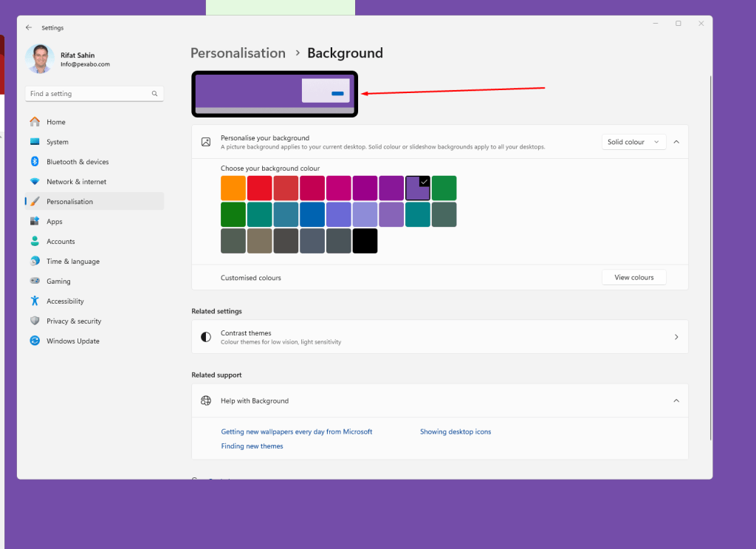The height and width of the screenshot is (549, 756).
Task: Click the Bluetooth icon in sidebar
Action: pyautogui.click(x=35, y=161)
